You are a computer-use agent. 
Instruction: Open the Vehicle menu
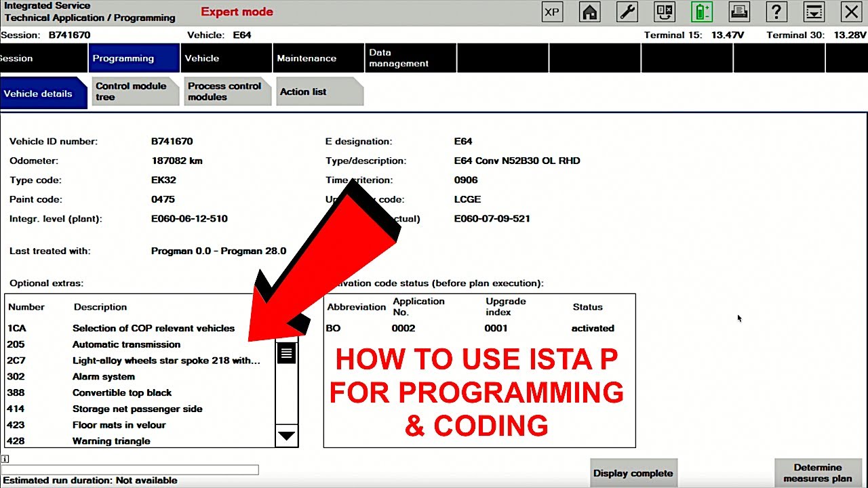[226, 58]
